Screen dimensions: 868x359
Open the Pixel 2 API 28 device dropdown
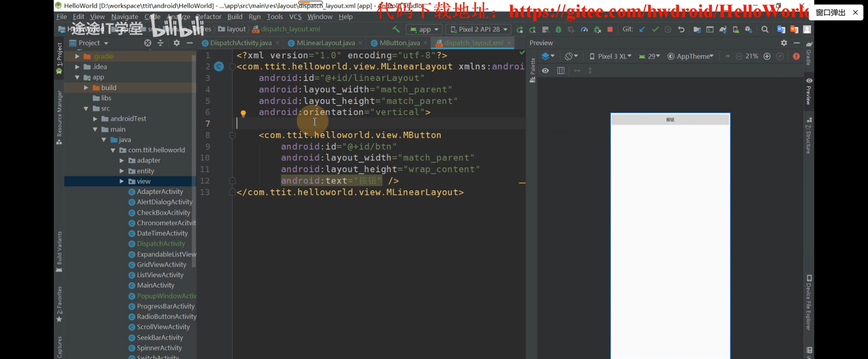[x=478, y=29]
